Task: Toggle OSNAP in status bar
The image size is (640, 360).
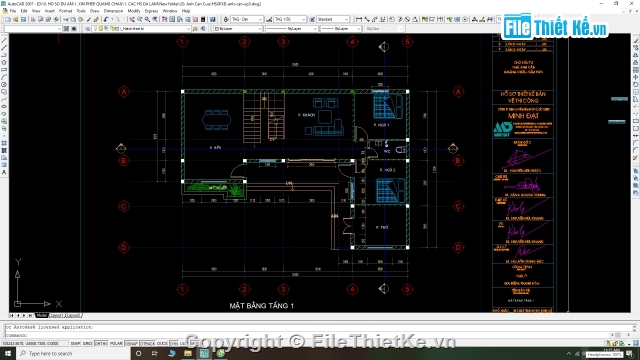Action: point(131,343)
